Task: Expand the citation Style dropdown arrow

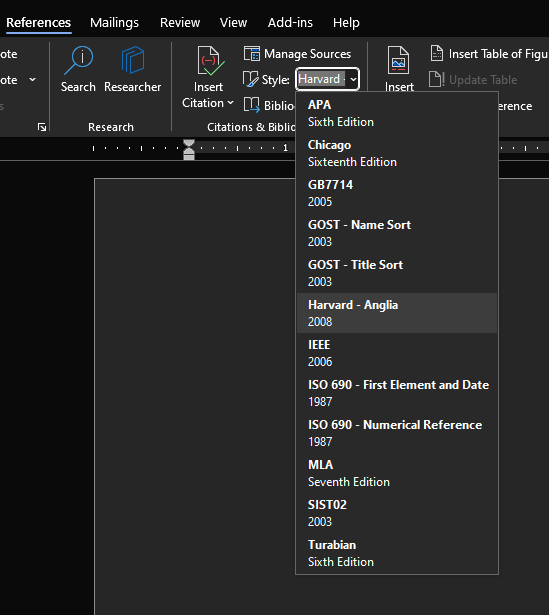Action: click(353, 79)
